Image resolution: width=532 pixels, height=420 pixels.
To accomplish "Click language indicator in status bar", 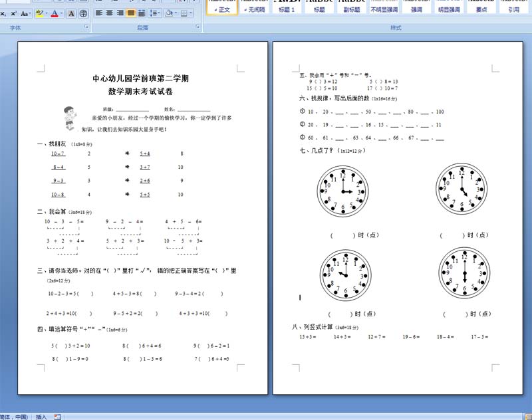I will point(13,417).
